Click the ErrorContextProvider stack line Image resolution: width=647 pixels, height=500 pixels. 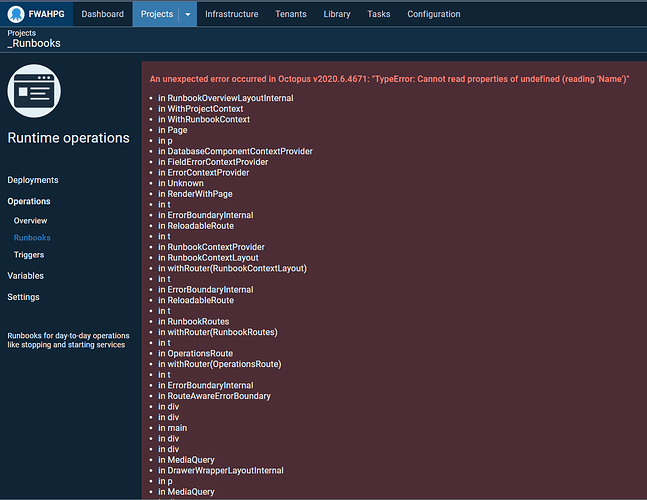click(203, 173)
